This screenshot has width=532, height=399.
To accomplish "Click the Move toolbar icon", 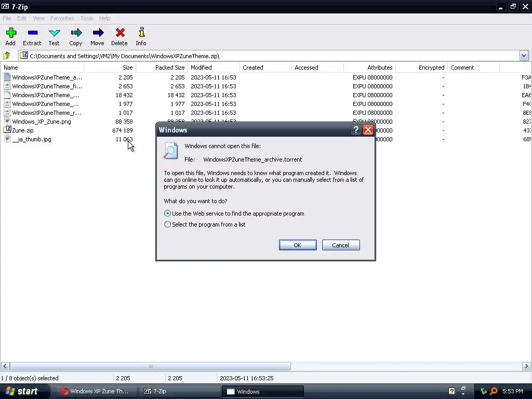I will 98,33.
